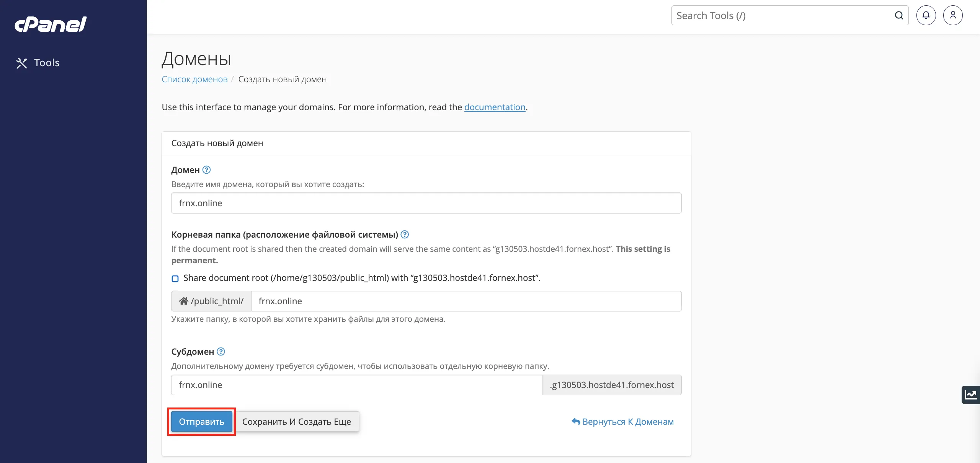Click Сохранить И Создать Еще button
This screenshot has height=463, width=980.
296,421
